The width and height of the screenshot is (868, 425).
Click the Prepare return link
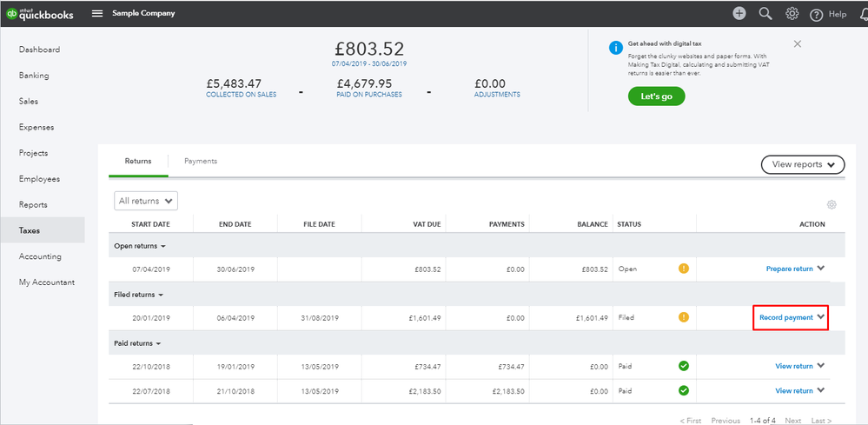[x=789, y=269]
